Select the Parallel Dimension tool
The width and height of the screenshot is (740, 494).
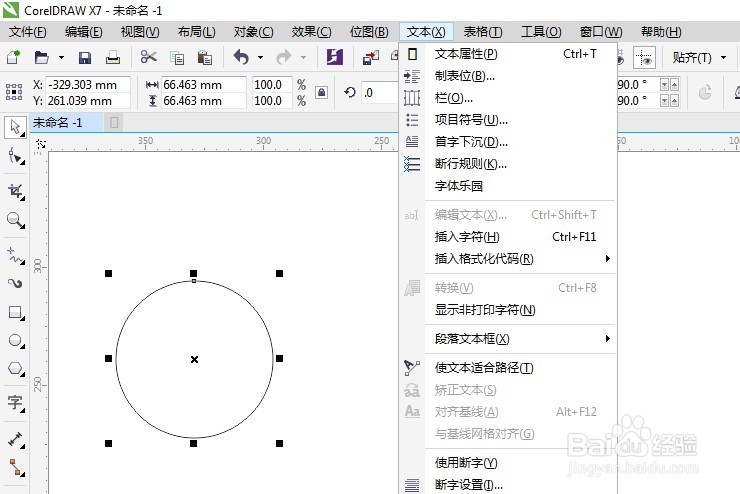pyautogui.click(x=15, y=439)
